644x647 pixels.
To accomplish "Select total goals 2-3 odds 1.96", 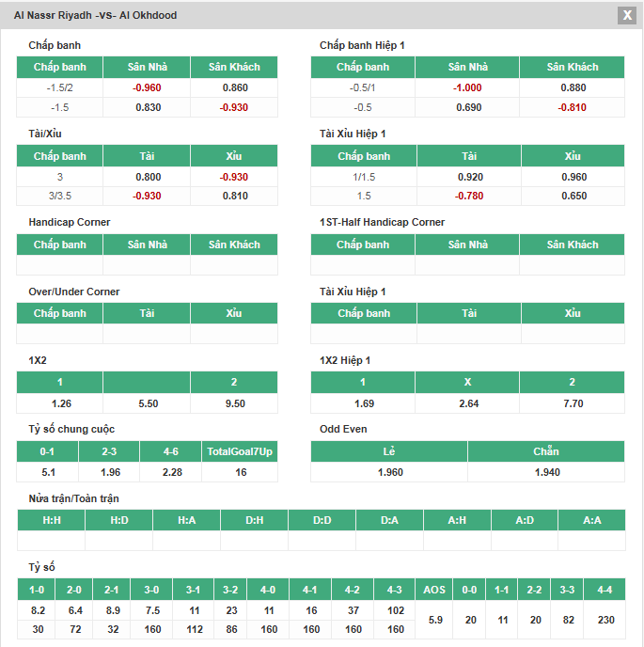I will [109, 472].
